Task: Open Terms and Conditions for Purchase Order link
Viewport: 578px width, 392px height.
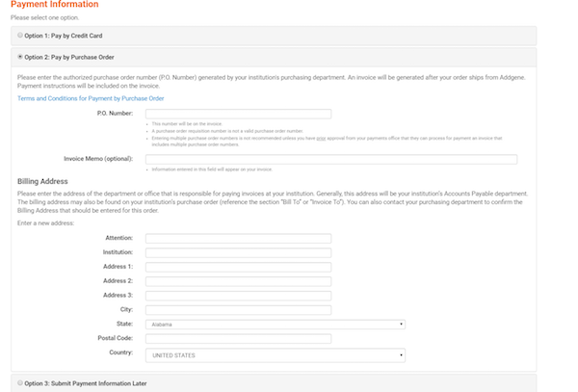Action: pos(91,98)
